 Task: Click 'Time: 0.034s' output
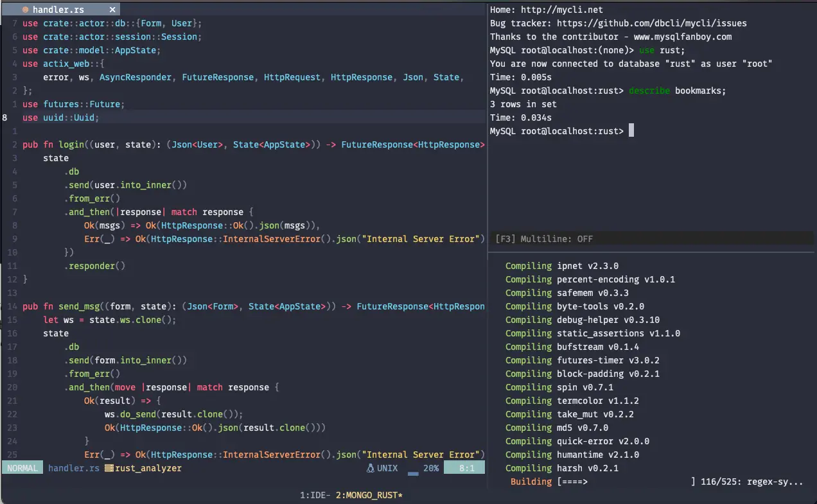click(x=521, y=117)
